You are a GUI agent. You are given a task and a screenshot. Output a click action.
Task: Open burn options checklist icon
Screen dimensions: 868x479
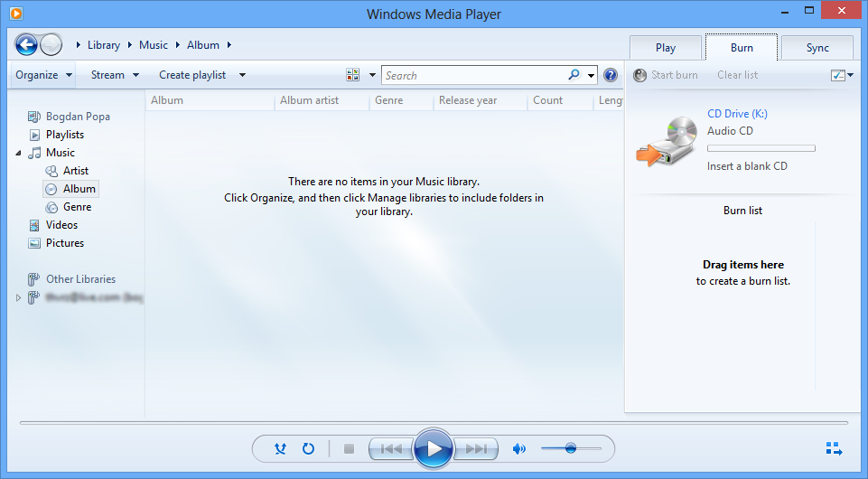tap(838, 75)
